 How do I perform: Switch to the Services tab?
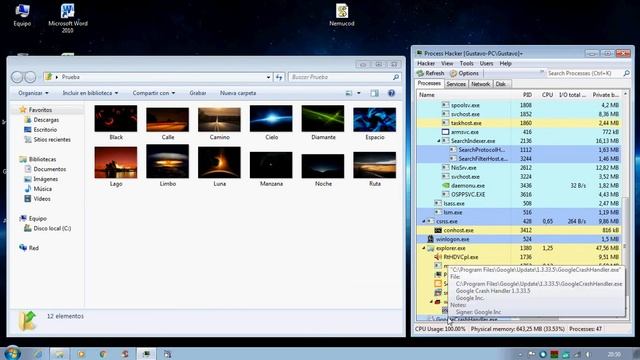pyautogui.click(x=456, y=84)
